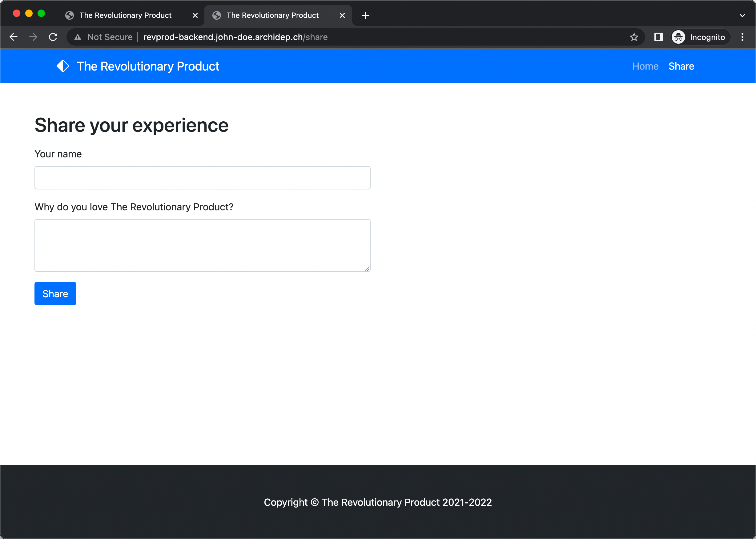Image resolution: width=756 pixels, height=539 pixels.
Task: Click The Revolutionary Product logo icon
Action: (x=63, y=66)
